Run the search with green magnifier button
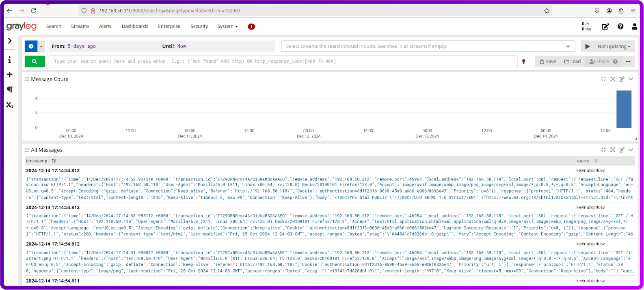 [35, 62]
